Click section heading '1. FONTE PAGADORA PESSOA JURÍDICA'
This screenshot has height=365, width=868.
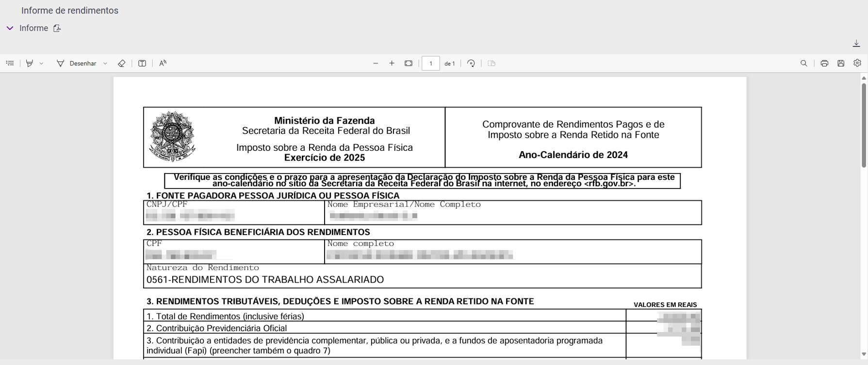(x=273, y=196)
